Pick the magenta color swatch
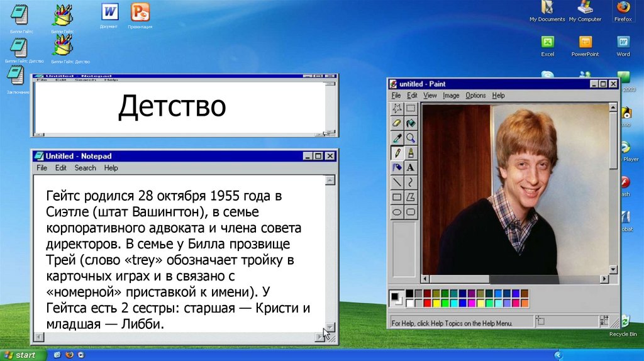 point(472,303)
